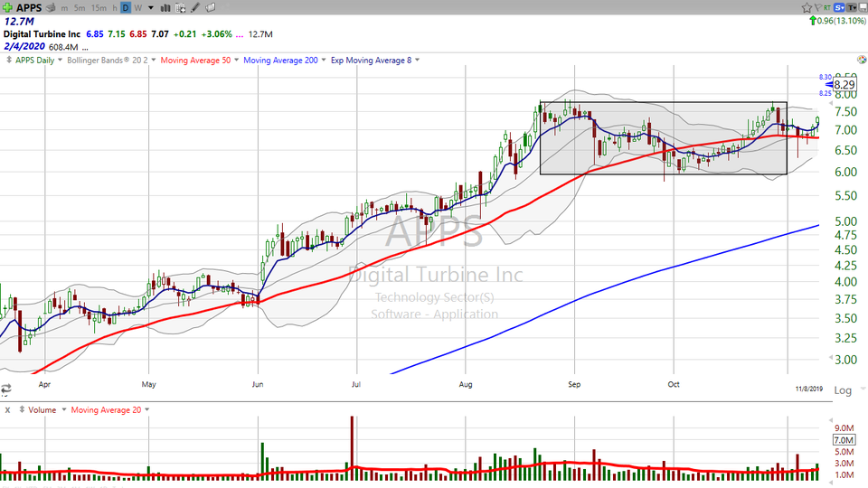Click the +3.06% percent change value
The image size is (868, 488).
pyautogui.click(x=216, y=34)
